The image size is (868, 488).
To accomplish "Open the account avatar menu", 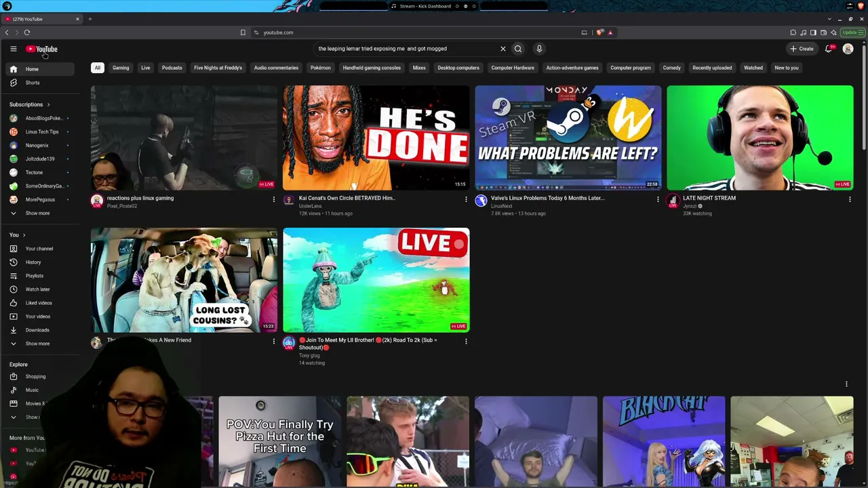I will pos(848,49).
